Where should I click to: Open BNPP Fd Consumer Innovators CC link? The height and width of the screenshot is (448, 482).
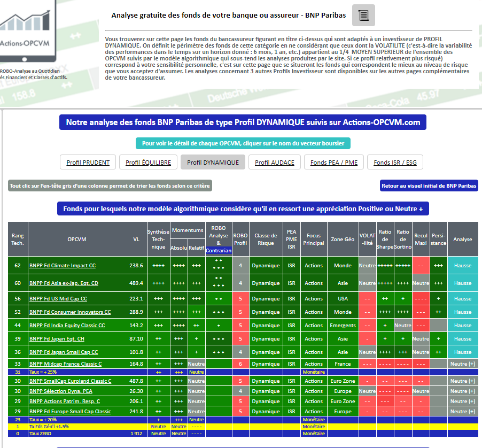click(x=70, y=312)
